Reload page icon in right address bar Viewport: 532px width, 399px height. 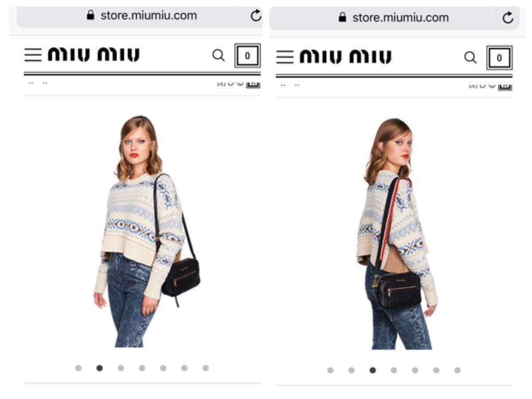tap(508, 18)
